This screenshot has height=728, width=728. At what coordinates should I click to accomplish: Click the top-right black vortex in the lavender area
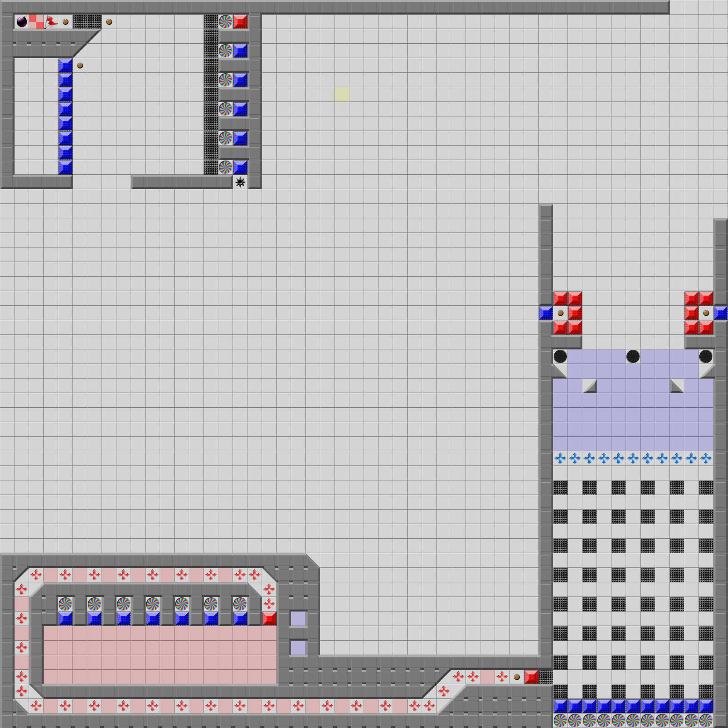click(706, 356)
